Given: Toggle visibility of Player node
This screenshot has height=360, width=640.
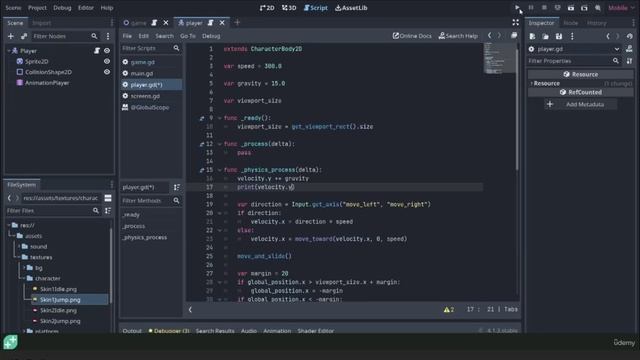Looking at the screenshot, I should (107, 51).
